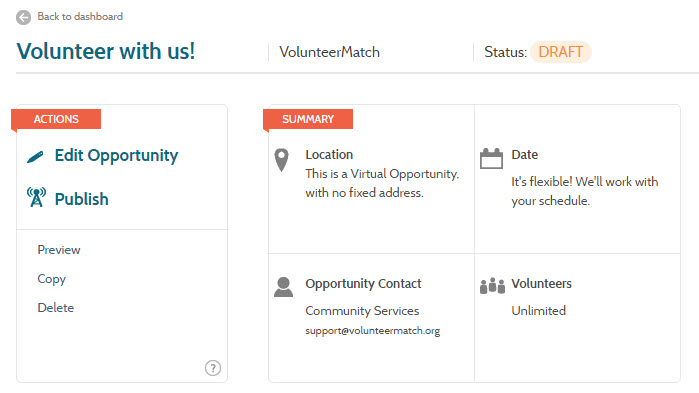Open Edit Opportunity action
This screenshot has width=699, height=393.
[116, 156]
